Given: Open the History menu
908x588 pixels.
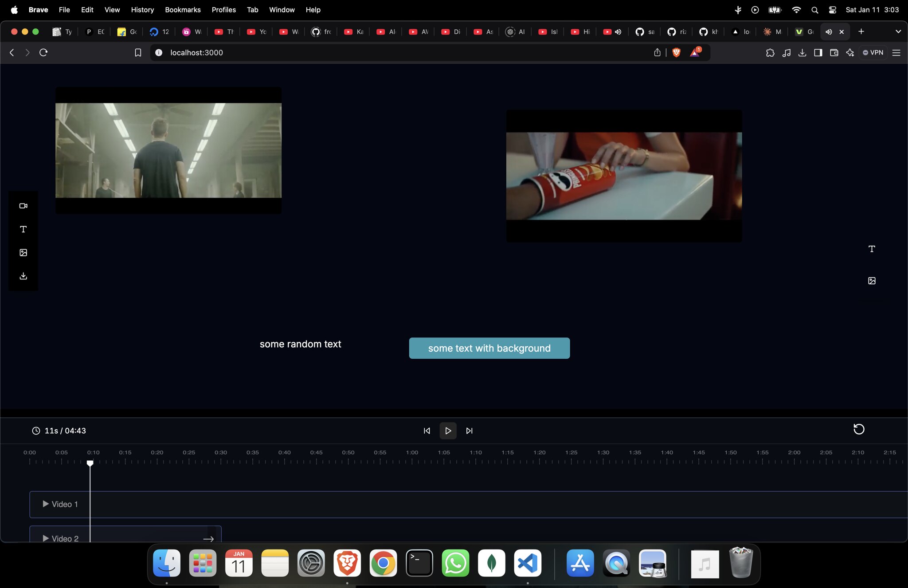Looking at the screenshot, I should [x=142, y=10].
